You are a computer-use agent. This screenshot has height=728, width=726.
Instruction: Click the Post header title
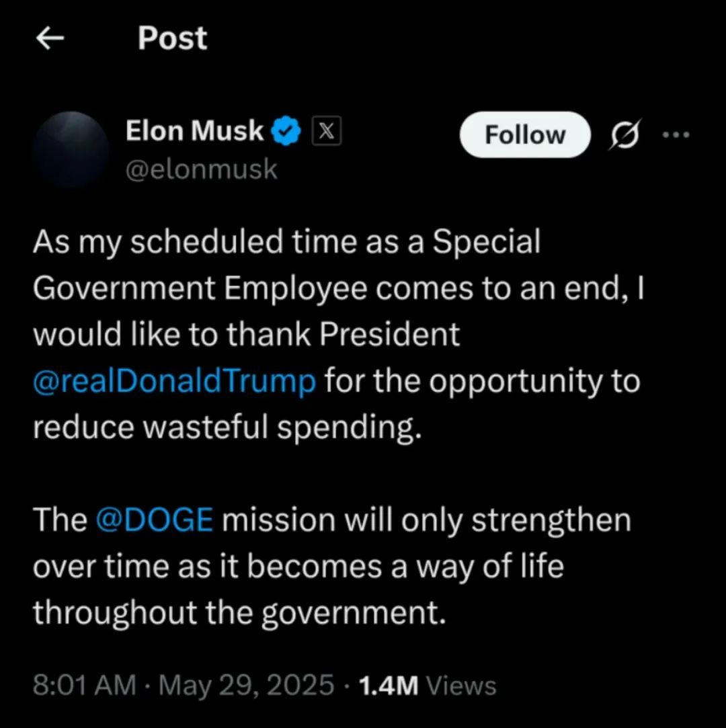[x=172, y=38]
